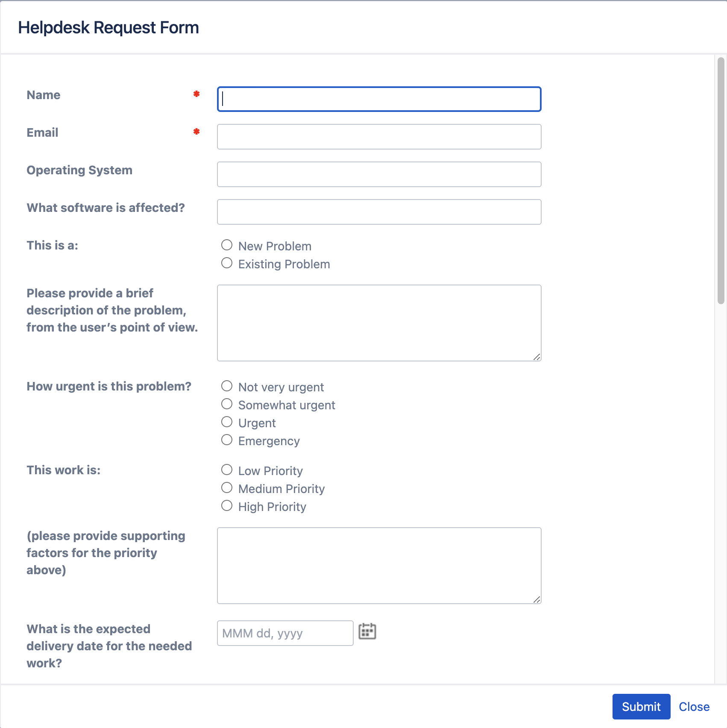Select the "Existing Problem" option
This screenshot has height=728, width=727.
pos(227,263)
